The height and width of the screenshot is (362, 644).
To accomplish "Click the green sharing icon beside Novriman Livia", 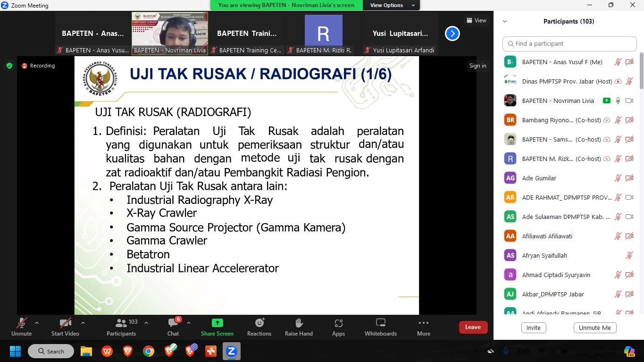I will [x=607, y=101].
